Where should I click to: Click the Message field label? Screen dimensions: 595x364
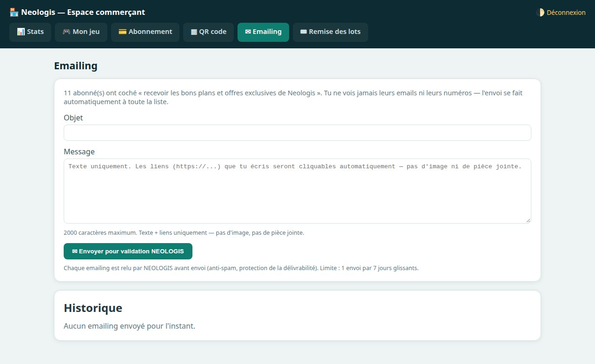tap(79, 152)
